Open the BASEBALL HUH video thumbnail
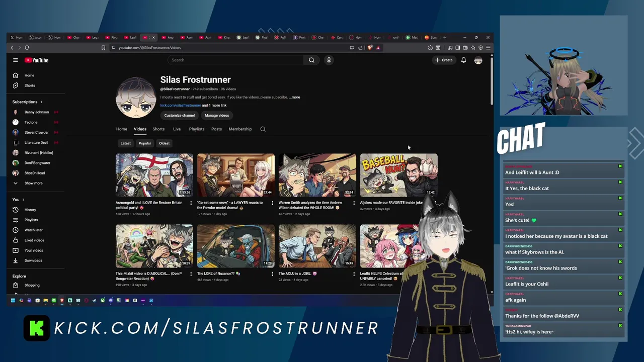The image size is (644, 362). tap(399, 175)
